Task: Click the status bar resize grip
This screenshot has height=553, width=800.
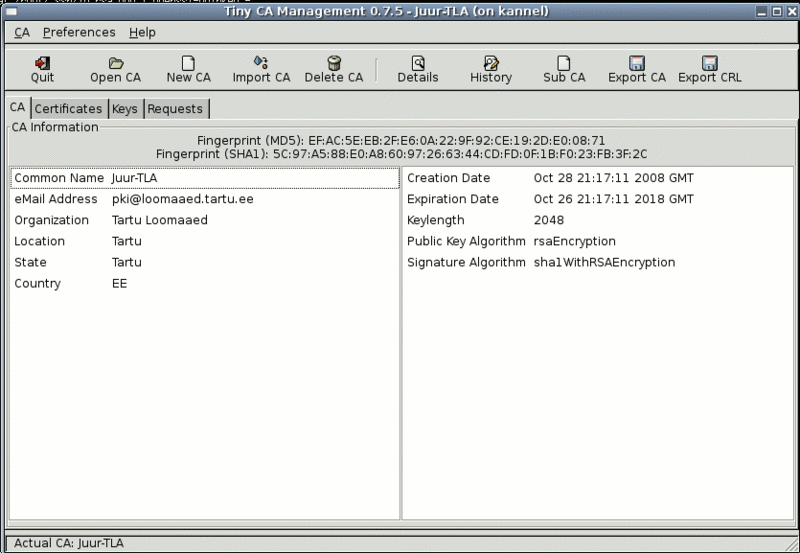Action: click(x=791, y=544)
